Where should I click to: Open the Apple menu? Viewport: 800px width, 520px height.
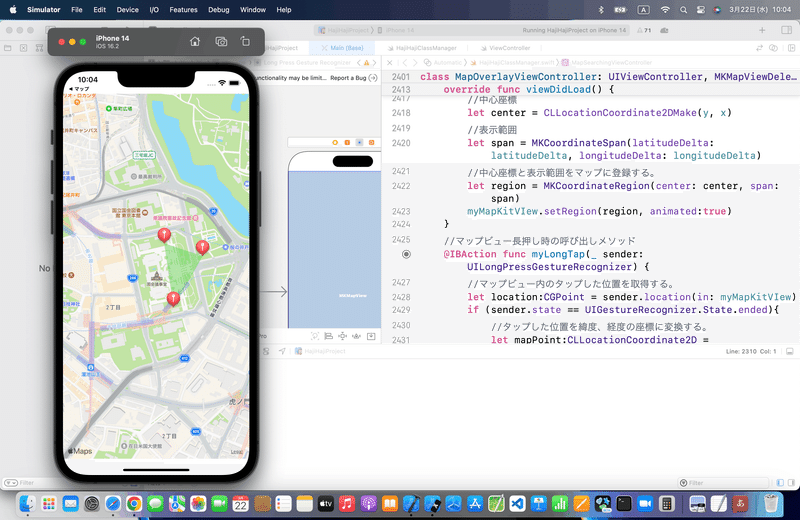[x=13, y=10]
